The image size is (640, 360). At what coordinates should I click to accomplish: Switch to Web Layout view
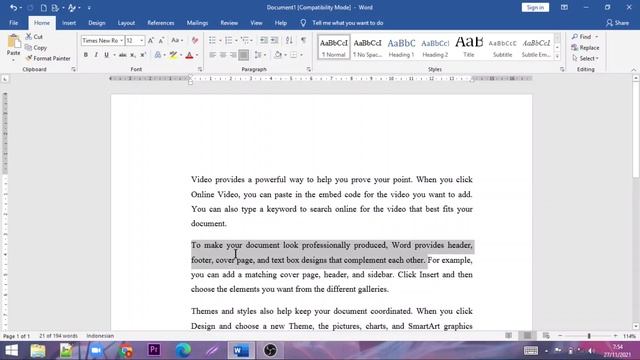[x=546, y=336]
